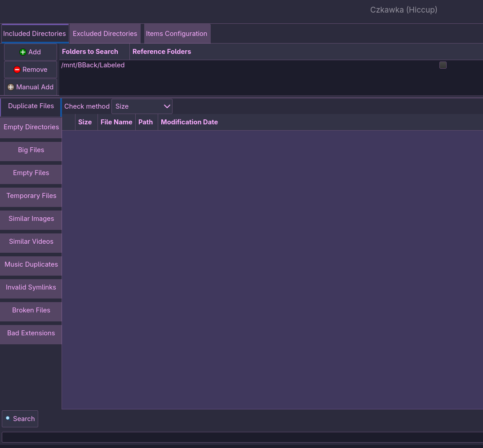483x448 pixels.
Task: Open the Empty Directories tool
Action: tap(31, 127)
